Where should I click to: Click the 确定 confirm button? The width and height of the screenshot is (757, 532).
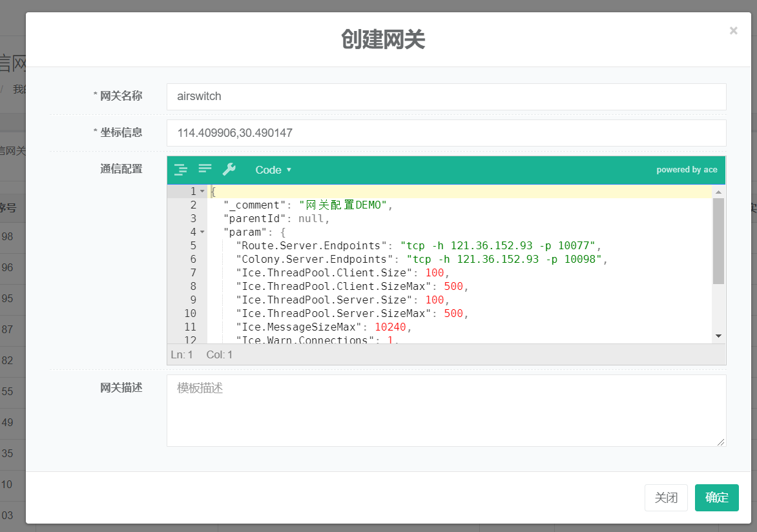tap(716, 498)
